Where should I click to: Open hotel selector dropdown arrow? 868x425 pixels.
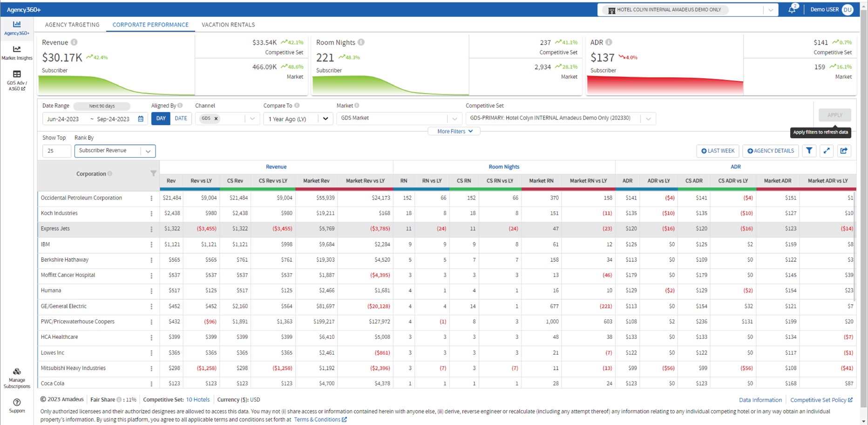click(x=771, y=10)
